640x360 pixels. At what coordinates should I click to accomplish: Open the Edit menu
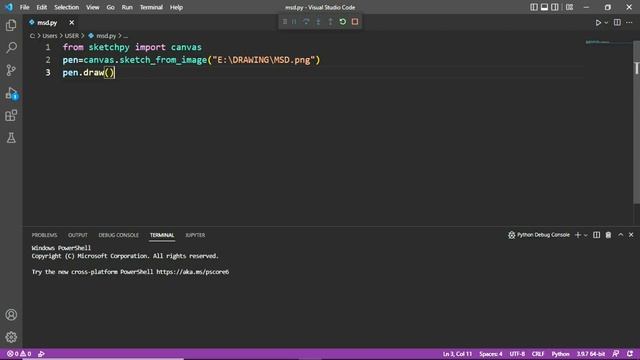click(x=42, y=7)
